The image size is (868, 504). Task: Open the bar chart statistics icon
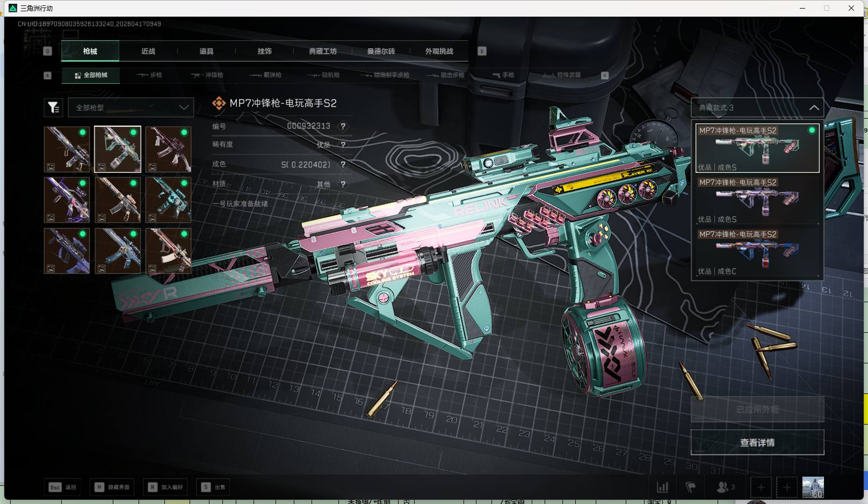pyautogui.click(x=663, y=487)
